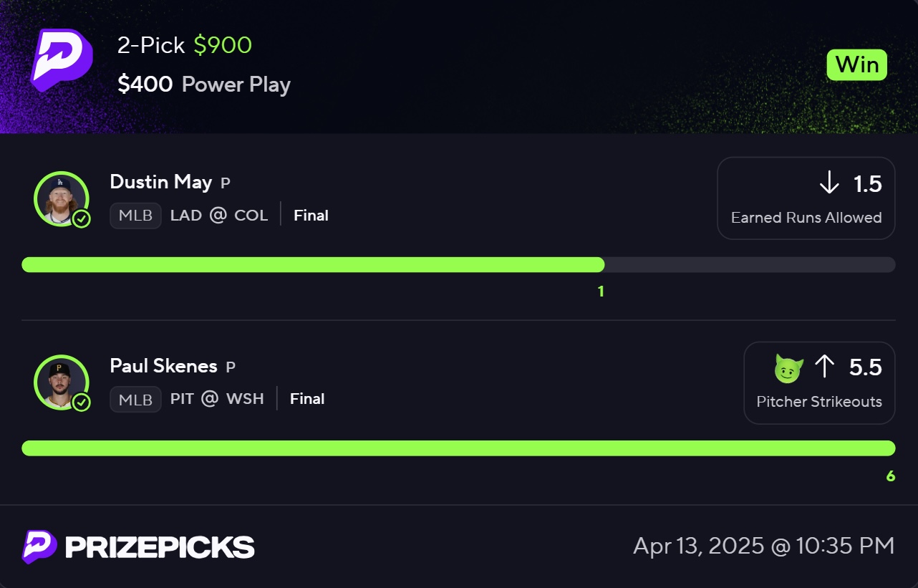Click the $400 Power Play label
The image size is (918, 588).
click(x=204, y=85)
